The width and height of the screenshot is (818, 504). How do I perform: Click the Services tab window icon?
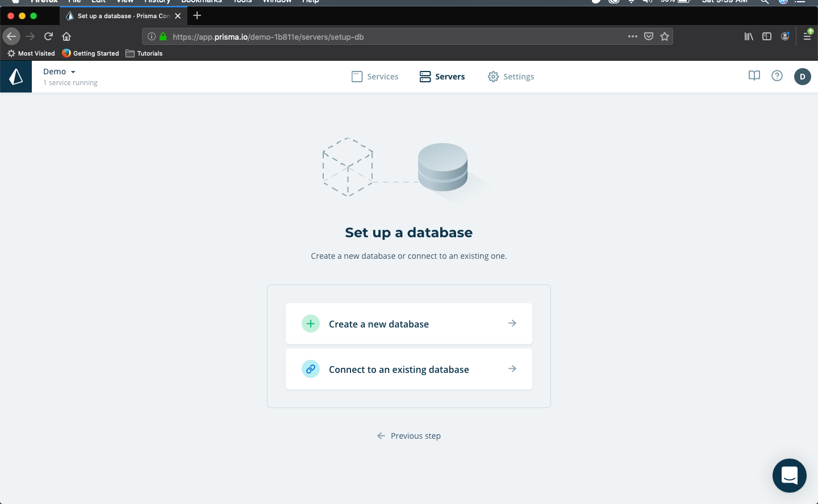(x=357, y=77)
